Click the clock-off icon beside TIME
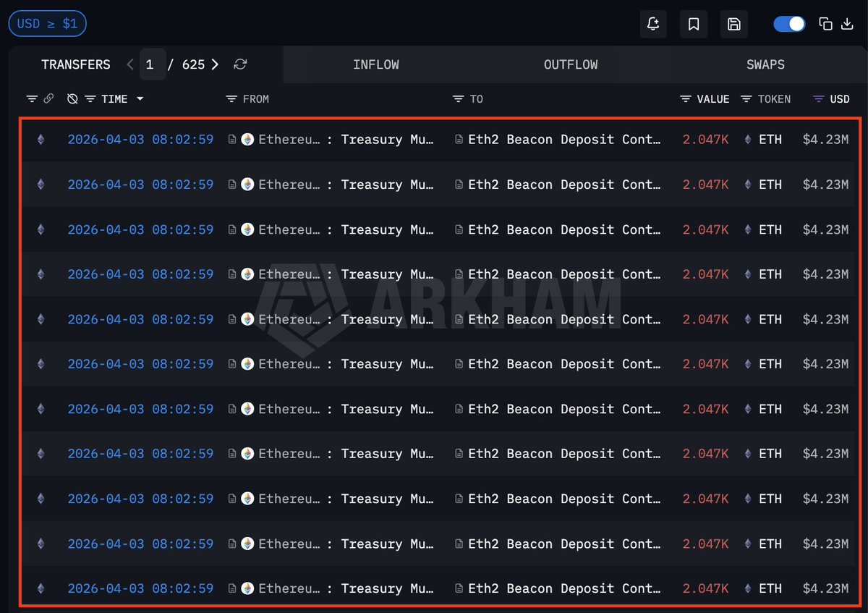 pos(72,98)
